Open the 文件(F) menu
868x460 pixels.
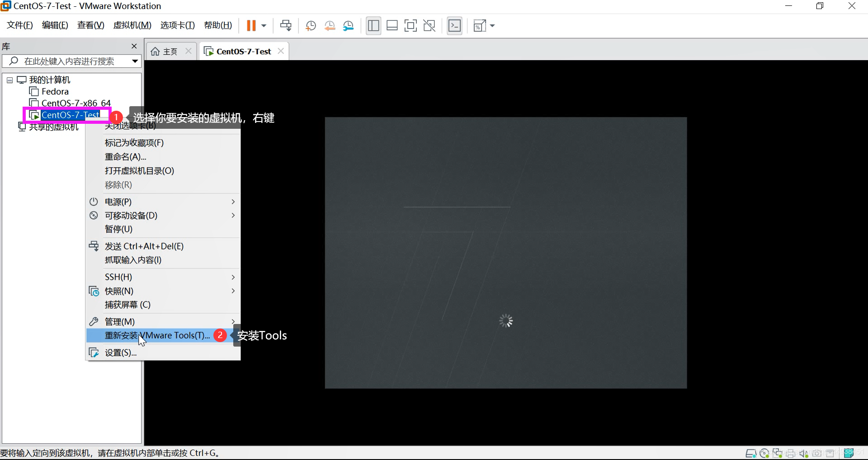[20, 25]
